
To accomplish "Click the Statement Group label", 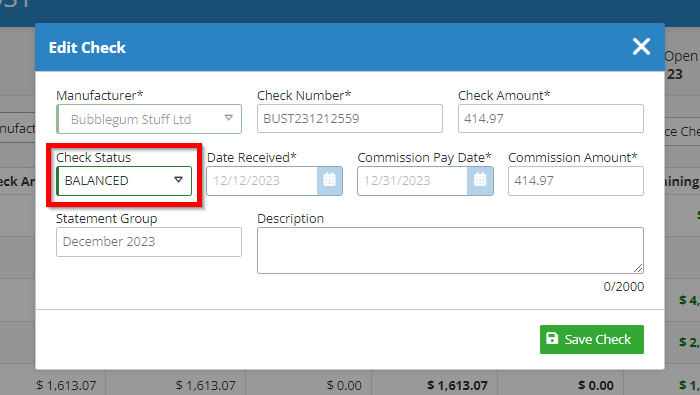I will pyautogui.click(x=106, y=219).
